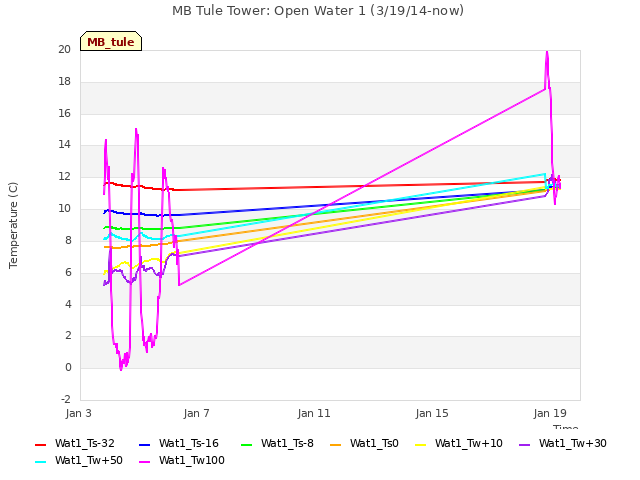Click the red Wat1_Ts-32 legend swatch
This screenshot has height=480, width=640.
[x=40, y=444]
